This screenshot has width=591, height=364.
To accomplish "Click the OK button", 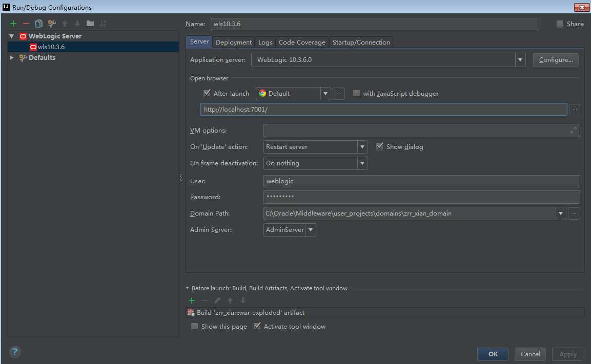I will point(493,354).
